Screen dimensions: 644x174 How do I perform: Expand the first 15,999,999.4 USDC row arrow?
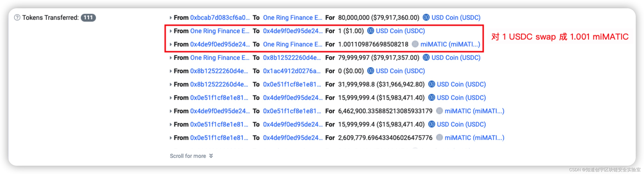point(171,98)
